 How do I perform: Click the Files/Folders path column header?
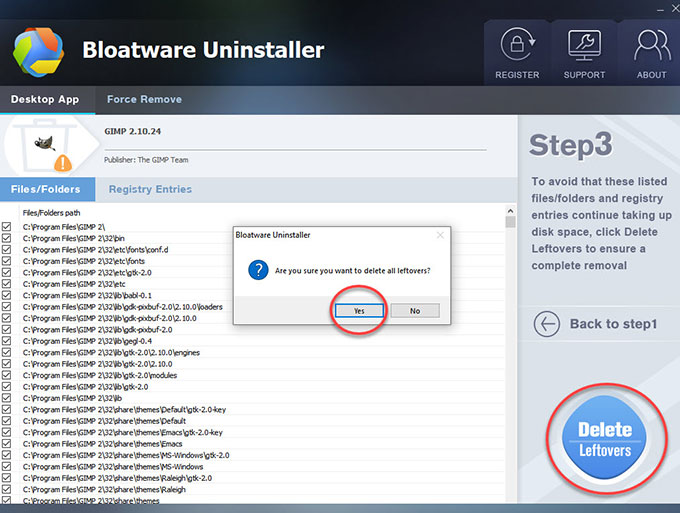pyautogui.click(x=51, y=213)
